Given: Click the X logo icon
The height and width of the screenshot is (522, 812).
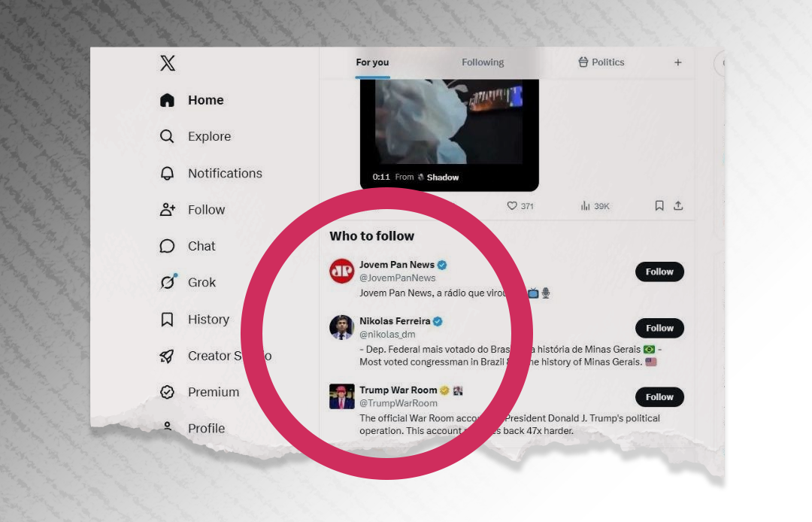Looking at the screenshot, I should (x=167, y=63).
